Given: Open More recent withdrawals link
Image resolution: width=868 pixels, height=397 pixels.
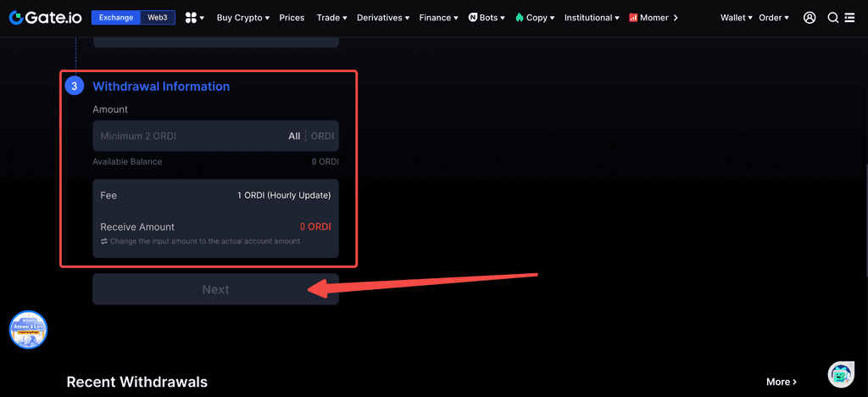Looking at the screenshot, I should pos(782,382).
